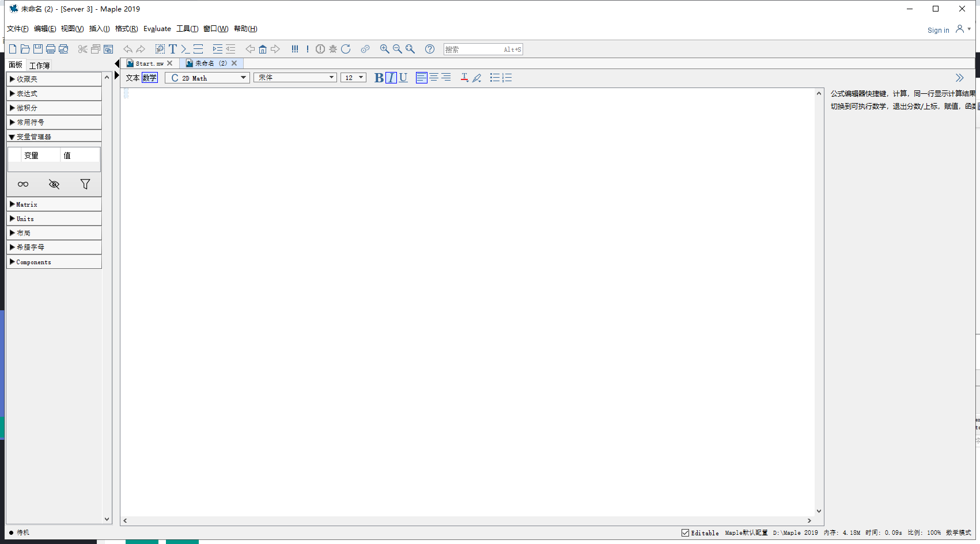Open the 宋体 font dropdown
980x544 pixels.
295,78
